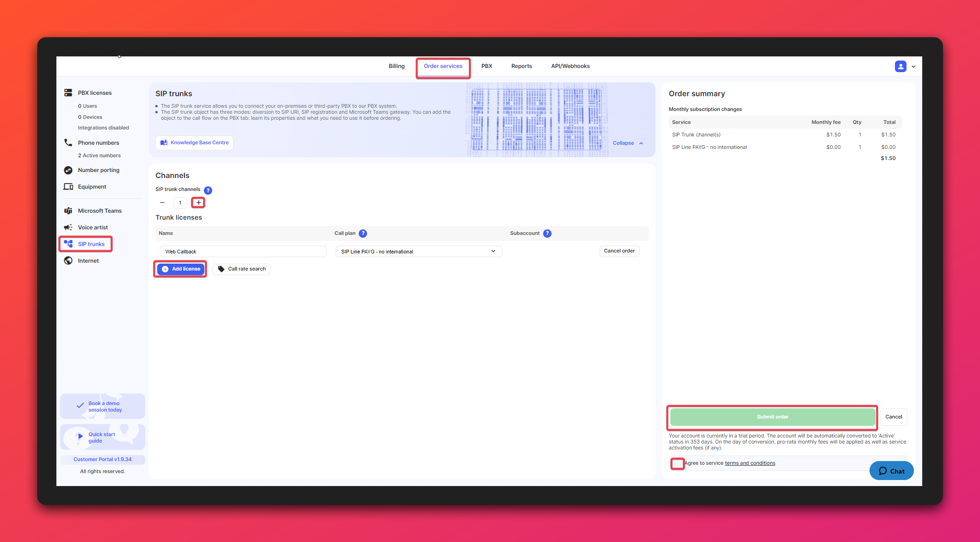Open the Reports tab
Screen dimensions: 980x542
pyautogui.click(x=521, y=66)
